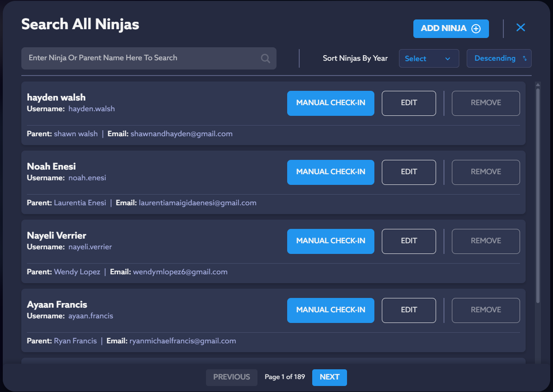Remove Nayeli Verrier from the list
This screenshot has height=392, width=553.
point(486,241)
